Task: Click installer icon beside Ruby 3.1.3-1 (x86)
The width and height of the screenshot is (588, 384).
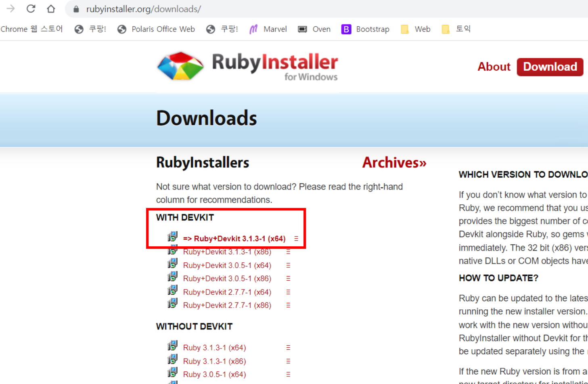Action: (172, 359)
